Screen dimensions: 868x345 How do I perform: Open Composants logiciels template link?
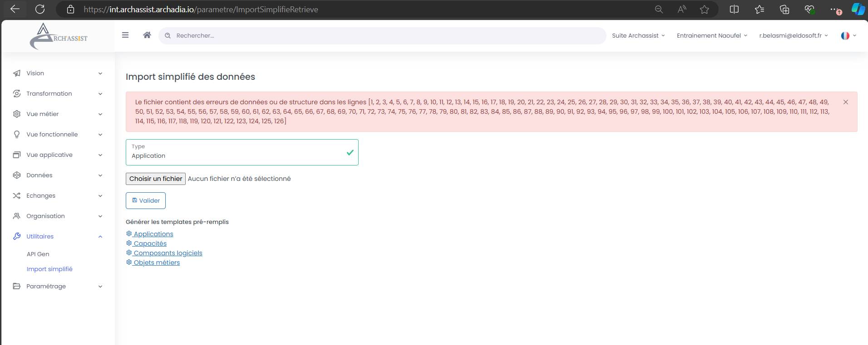[x=168, y=253]
